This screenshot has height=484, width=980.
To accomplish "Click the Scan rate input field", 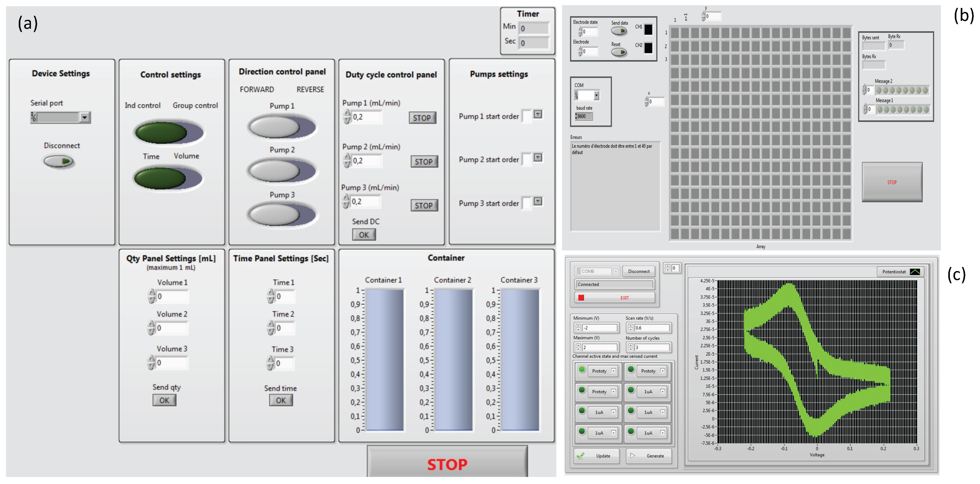I will 652,328.
